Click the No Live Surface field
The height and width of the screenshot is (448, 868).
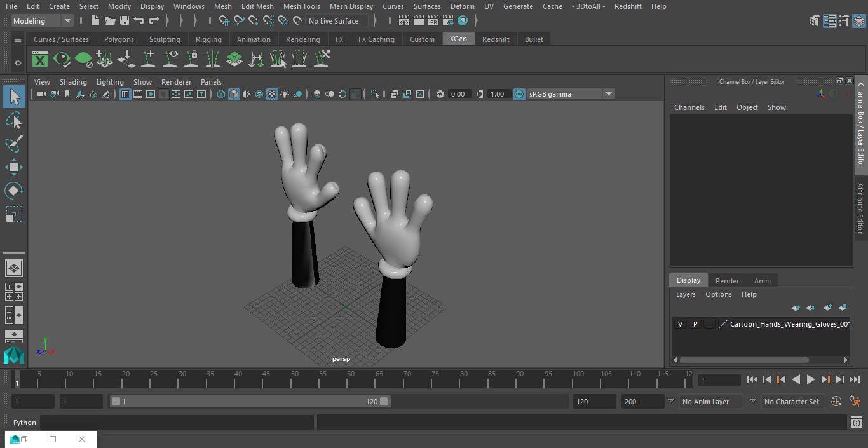[x=336, y=21]
